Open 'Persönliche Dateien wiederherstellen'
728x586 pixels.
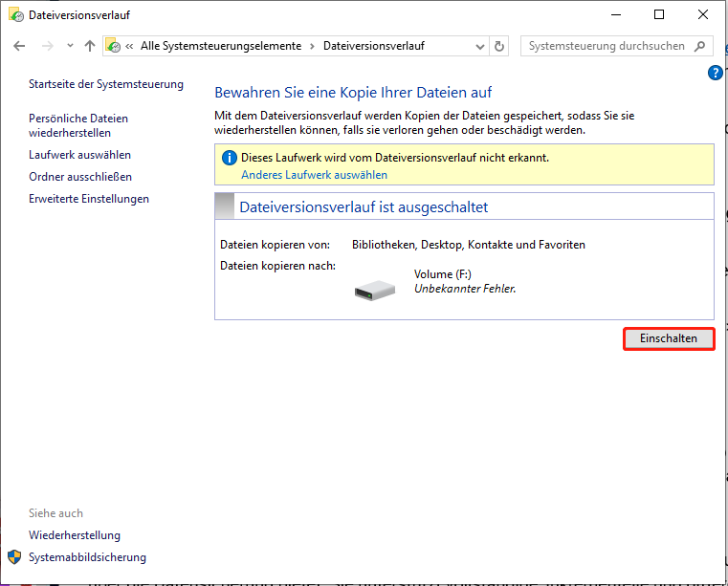click(77, 125)
